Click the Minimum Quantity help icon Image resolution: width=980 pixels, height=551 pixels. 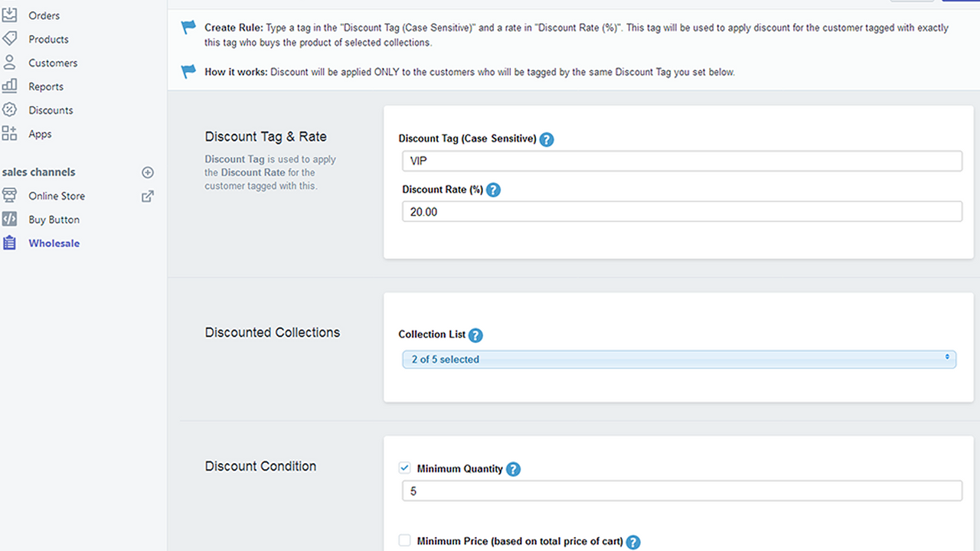coord(513,468)
